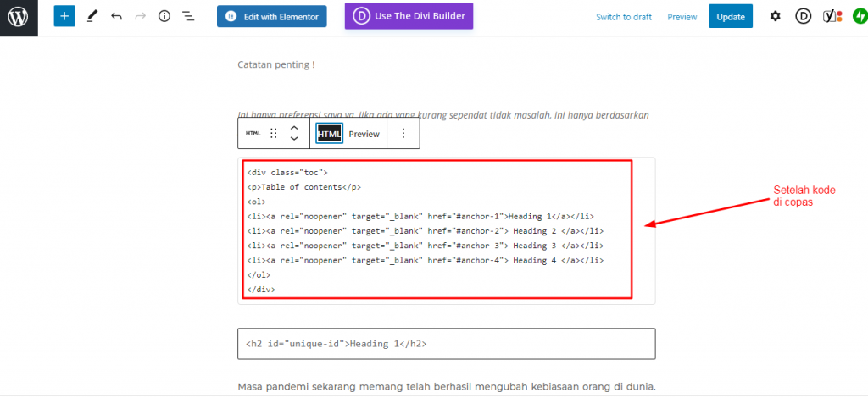The width and height of the screenshot is (868, 398).
Task: Click the Update button
Action: tap(731, 17)
